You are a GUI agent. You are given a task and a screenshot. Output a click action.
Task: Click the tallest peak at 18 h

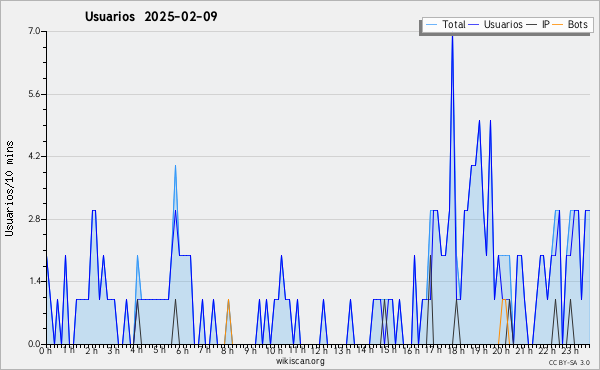point(452,37)
